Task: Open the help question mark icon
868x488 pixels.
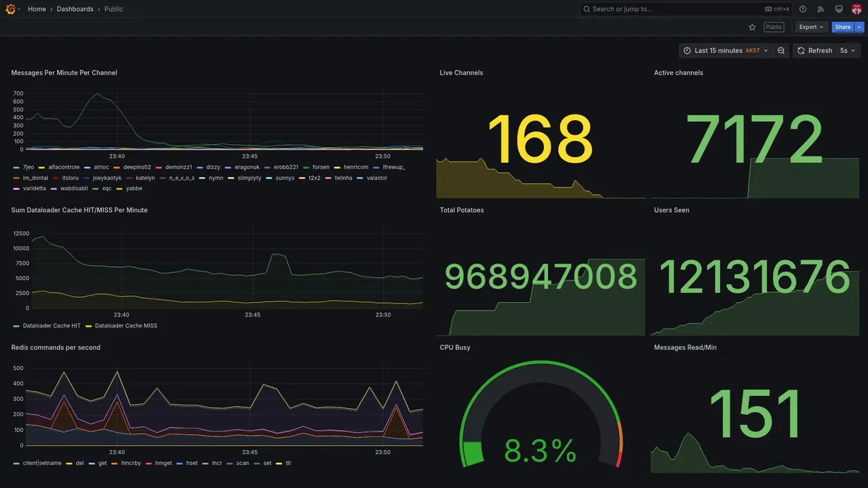Action: [803, 9]
